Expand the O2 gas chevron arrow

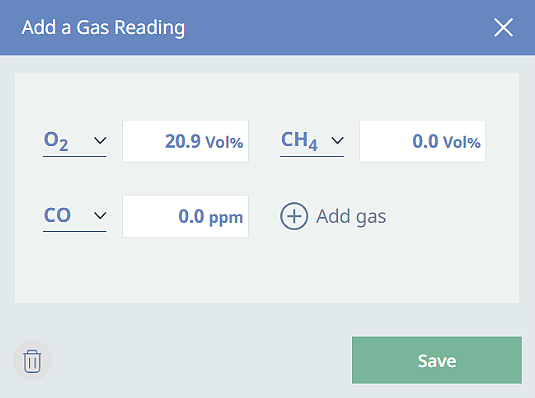(100, 140)
